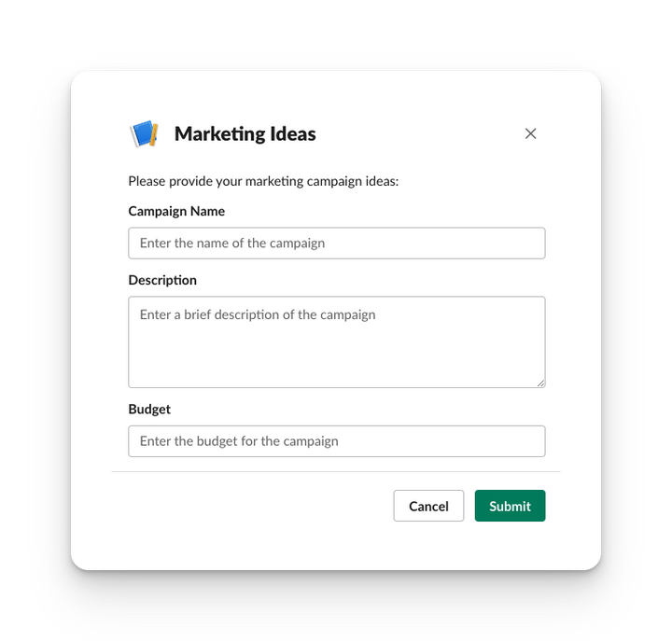Viewport: 672px width, 641px height.
Task: Submit the marketing ideas form
Action: (x=510, y=506)
